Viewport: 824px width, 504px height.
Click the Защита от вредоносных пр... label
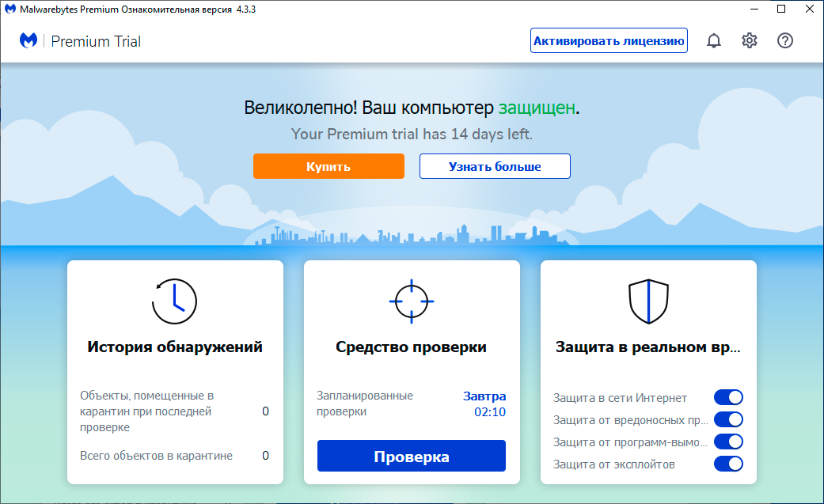(x=631, y=420)
